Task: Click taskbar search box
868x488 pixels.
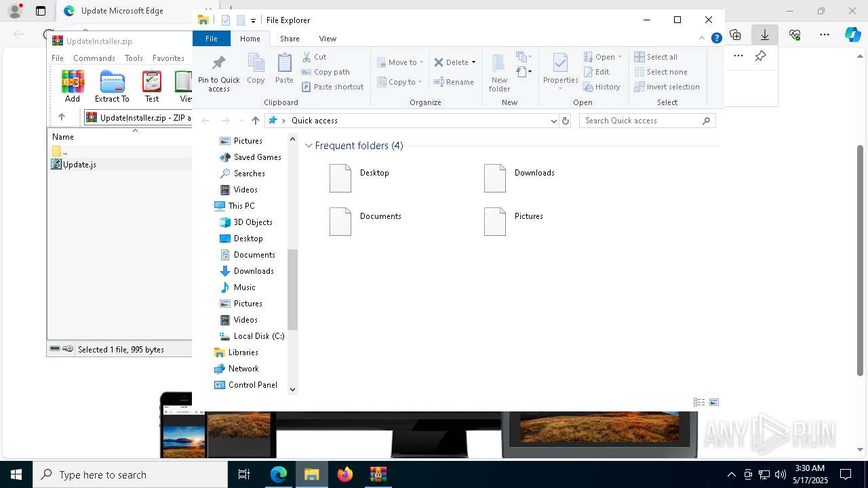Action: (130, 474)
